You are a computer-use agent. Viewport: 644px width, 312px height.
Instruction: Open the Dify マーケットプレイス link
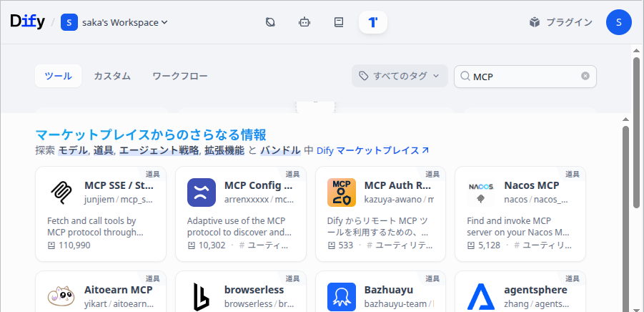[x=372, y=150]
